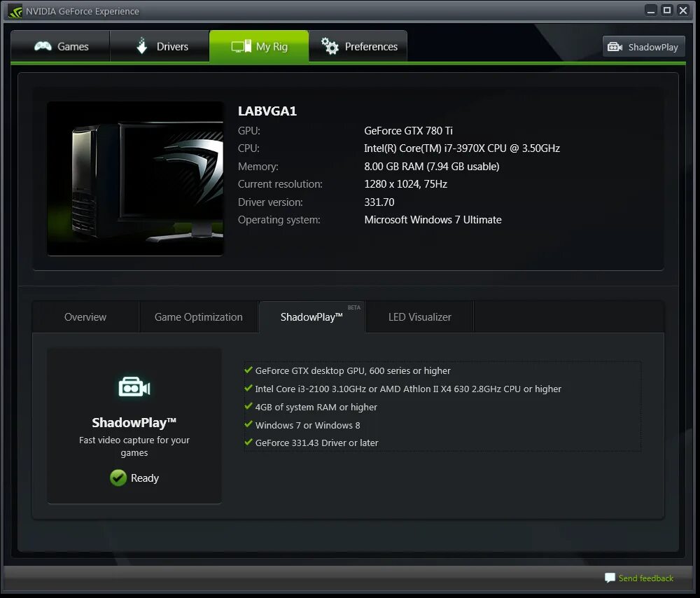This screenshot has width=700, height=598.
Task: Click checkmark beside GeForce 331.43 Driver
Action: (248, 442)
